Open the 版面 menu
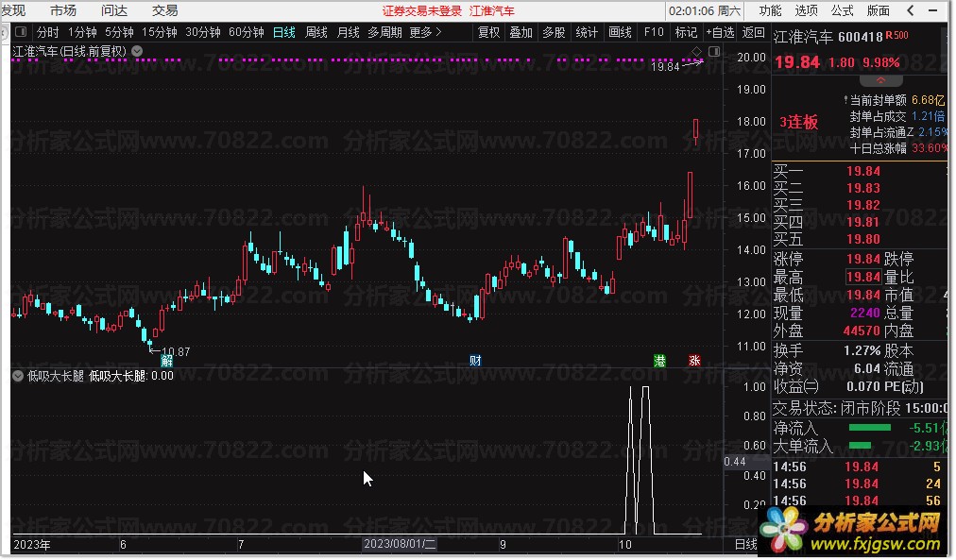Image resolution: width=956 pixels, height=560 pixels. click(879, 10)
